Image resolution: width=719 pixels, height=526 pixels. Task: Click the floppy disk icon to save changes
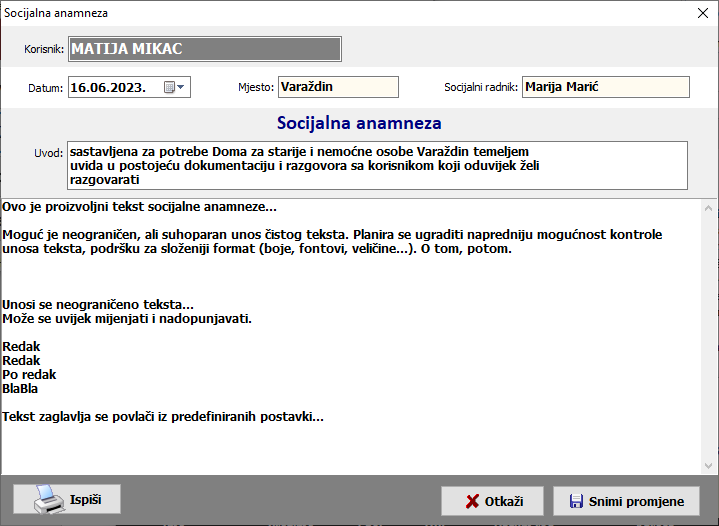tap(575, 501)
